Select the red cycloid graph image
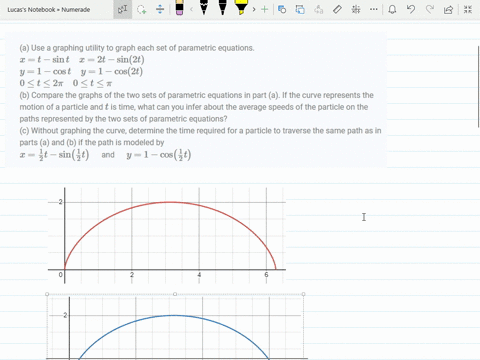The image size is (480, 360). (167, 235)
